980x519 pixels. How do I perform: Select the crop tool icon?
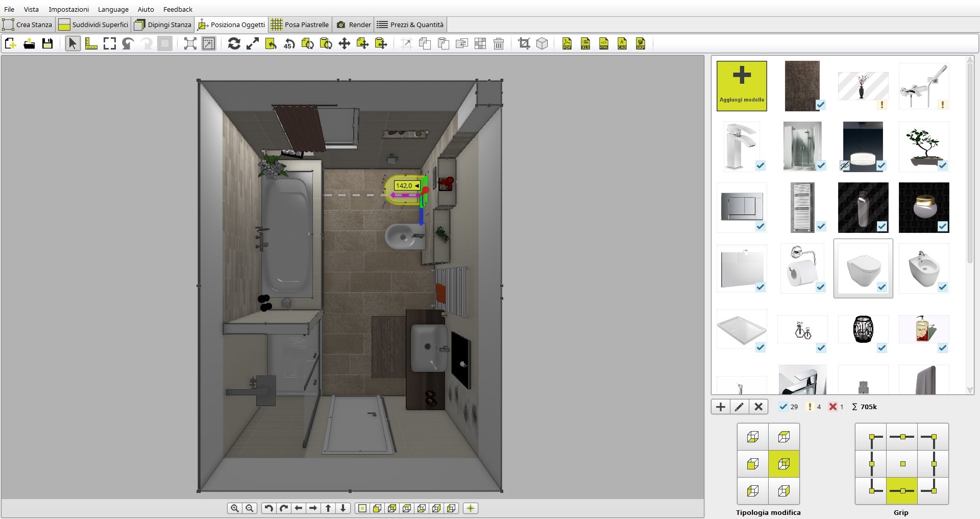pos(524,44)
